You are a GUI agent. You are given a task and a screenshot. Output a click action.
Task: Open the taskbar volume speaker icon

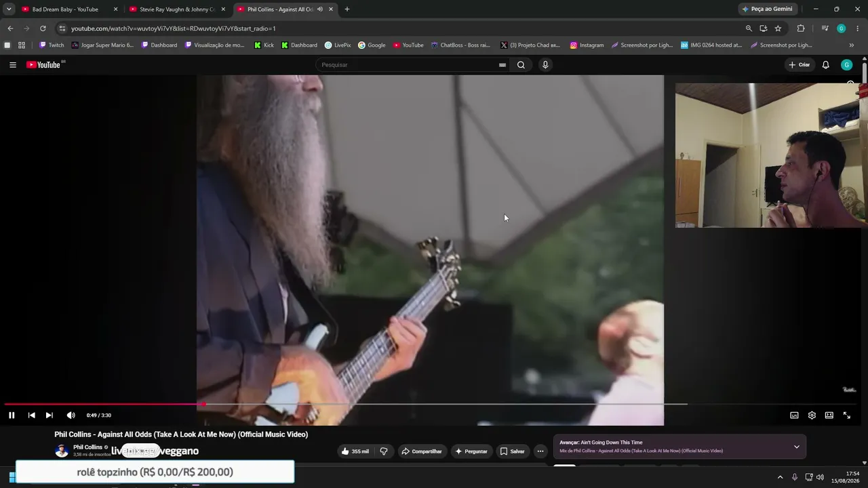pos(820,477)
